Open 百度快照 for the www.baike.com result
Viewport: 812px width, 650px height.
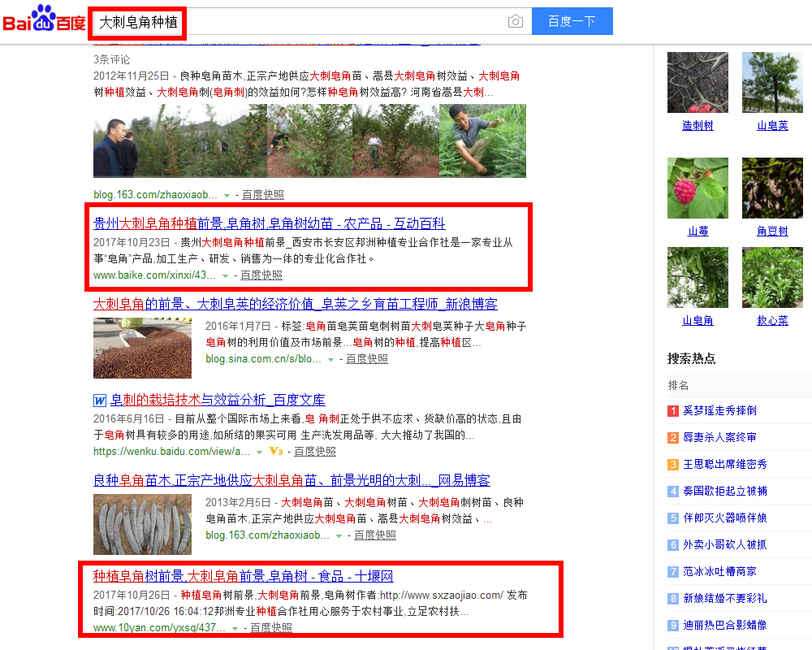[261, 275]
